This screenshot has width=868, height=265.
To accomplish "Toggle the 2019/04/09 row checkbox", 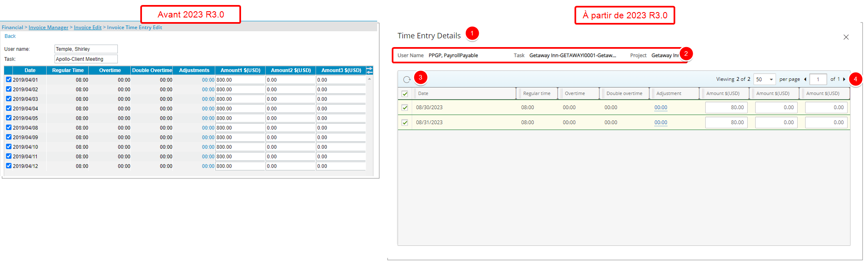I will coord(9,137).
